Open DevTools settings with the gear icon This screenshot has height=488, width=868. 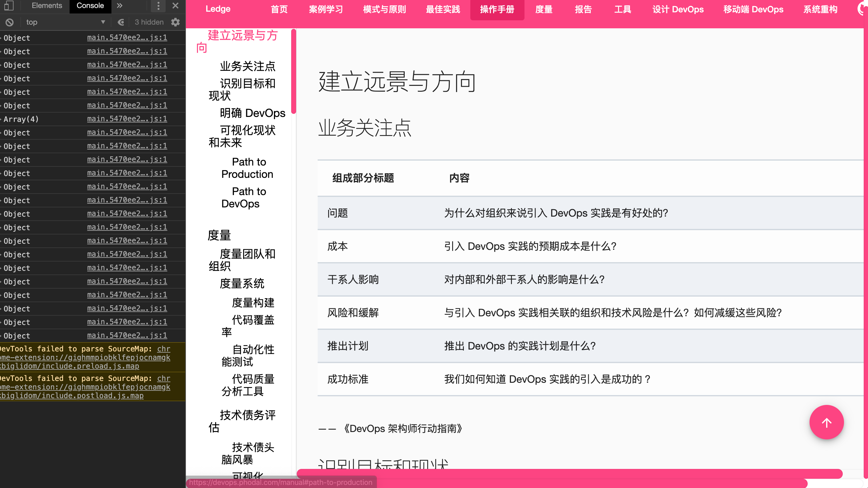click(175, 22)
